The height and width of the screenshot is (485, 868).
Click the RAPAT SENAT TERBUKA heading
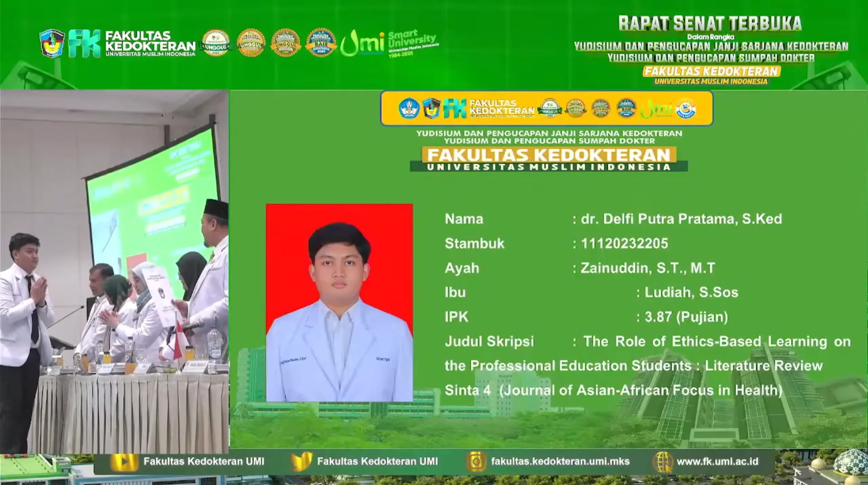click(710, 23)
